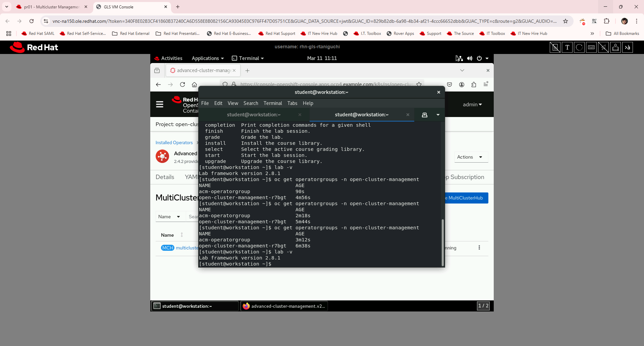Click the Firefox tab list view icon
This screenshot has height=346, width=644.
(157, 70)
